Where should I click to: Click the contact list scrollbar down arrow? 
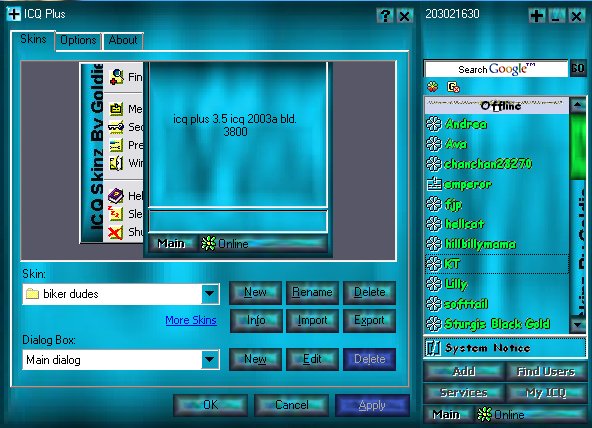[x=578, y=324]
